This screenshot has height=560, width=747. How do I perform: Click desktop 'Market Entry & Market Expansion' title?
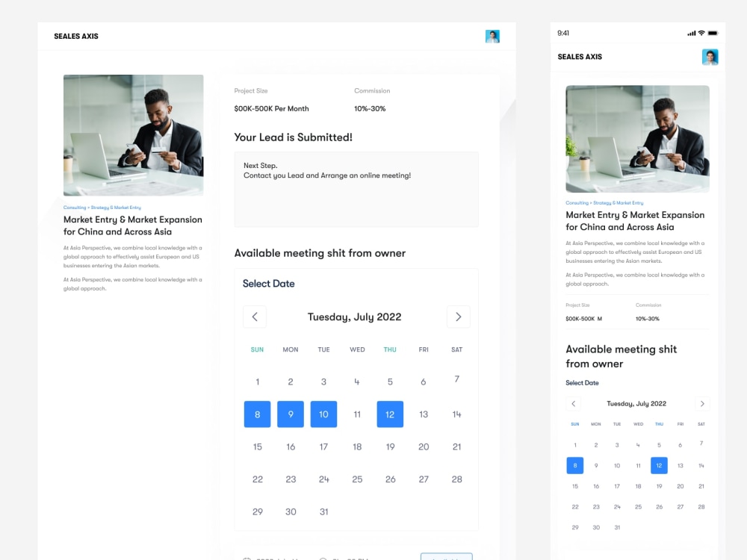(x=133, y=225)
